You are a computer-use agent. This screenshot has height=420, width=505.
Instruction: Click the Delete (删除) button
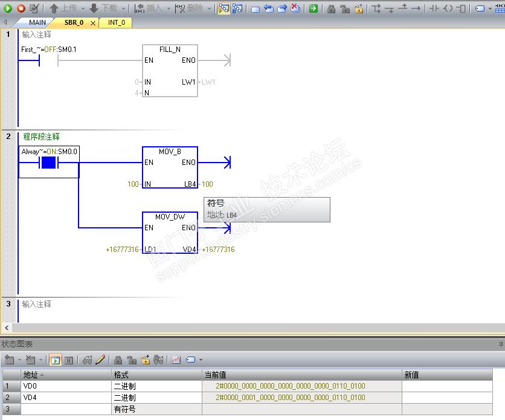click(189, 8)
